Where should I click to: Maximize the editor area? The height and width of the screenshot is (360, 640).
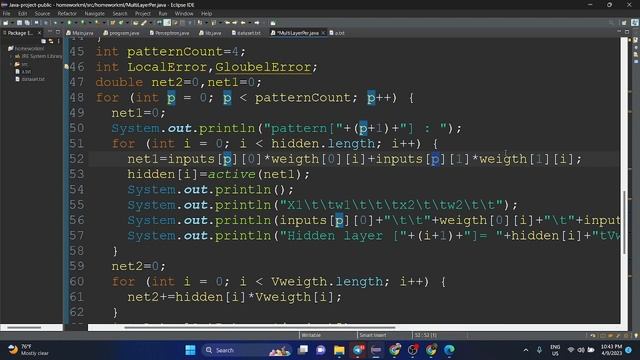627,31
